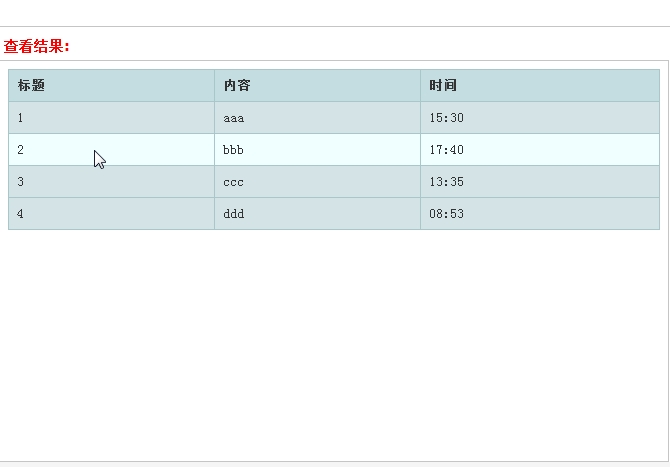Image resolution: width=670 pixels, height=467 pixels.
Task: Click the 标题 column header
Action: pyautogui.click(x=112, y=85)
